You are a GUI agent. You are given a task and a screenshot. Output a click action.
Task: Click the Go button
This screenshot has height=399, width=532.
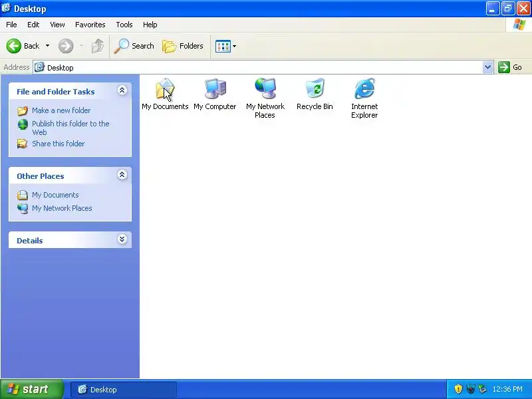[x=510, y=67]
